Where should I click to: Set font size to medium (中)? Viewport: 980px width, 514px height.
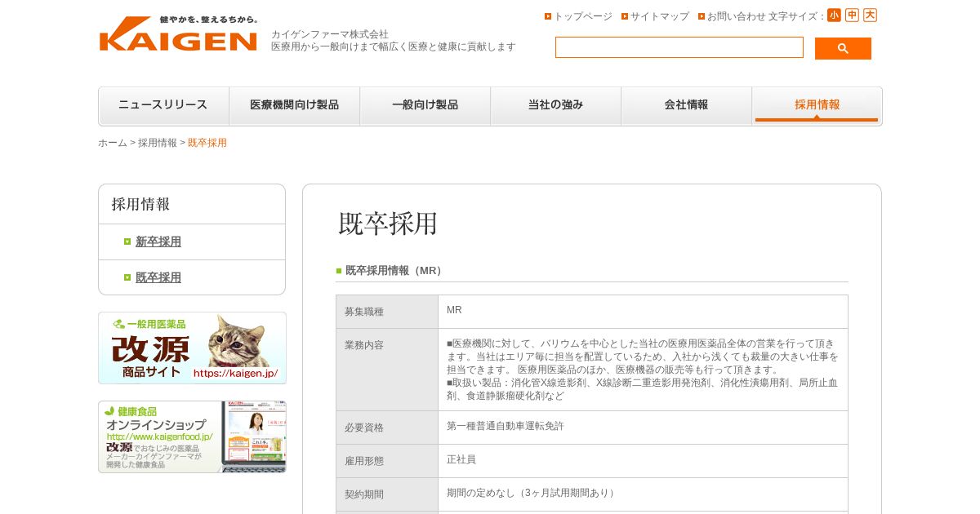click(852, 16)
